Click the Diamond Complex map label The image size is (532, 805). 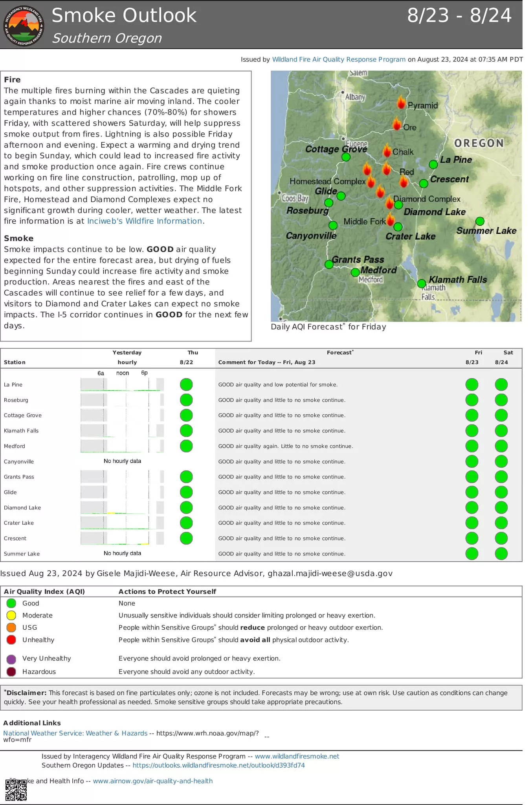tap(427, 199)
